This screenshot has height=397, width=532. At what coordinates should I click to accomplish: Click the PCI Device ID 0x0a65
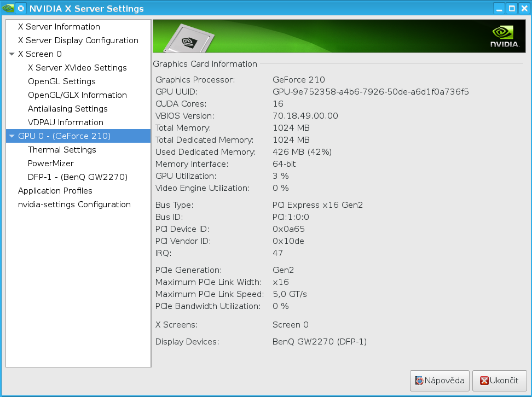point(289,229)
